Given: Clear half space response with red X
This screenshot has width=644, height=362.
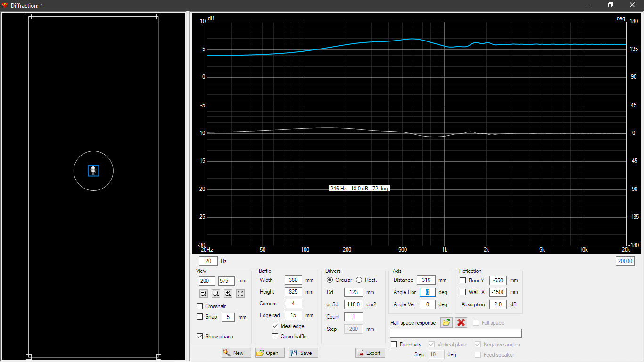Looking at the screenshot, I should tap(461, 322).
